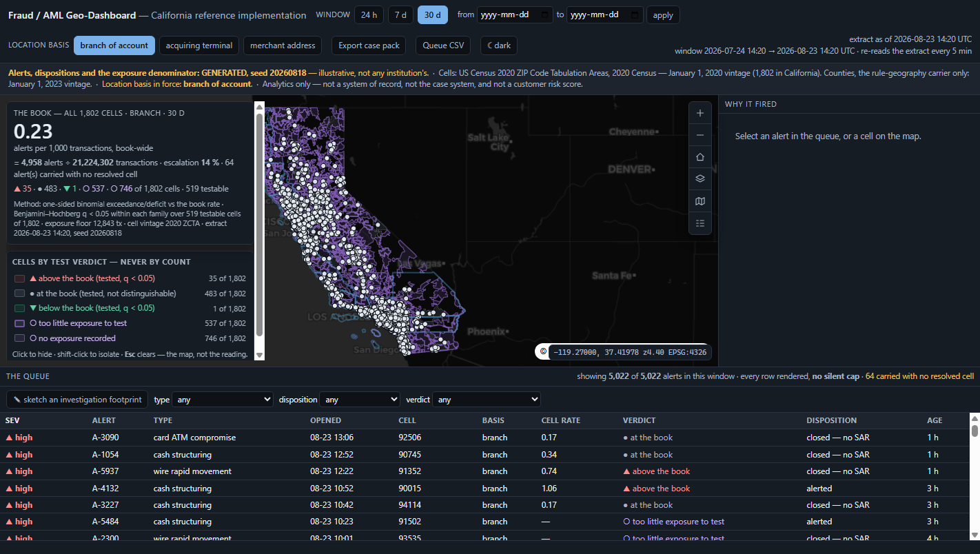Click cell 92506 in queue table
Screen dimensions: 980x554
point(409,438)
